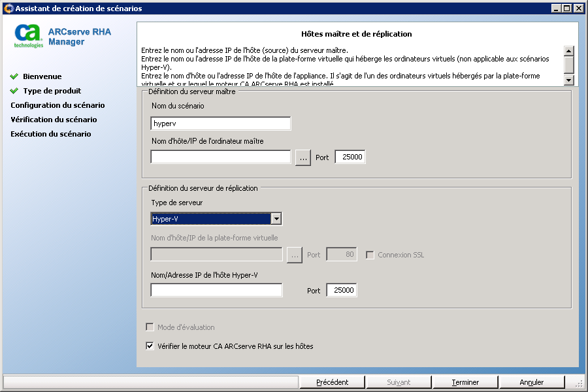The width and height of the screenshot is (588, 392).
Task: Select 'Exécution du scénario' step
Action: pyautogui.click(x=51, y=134)
